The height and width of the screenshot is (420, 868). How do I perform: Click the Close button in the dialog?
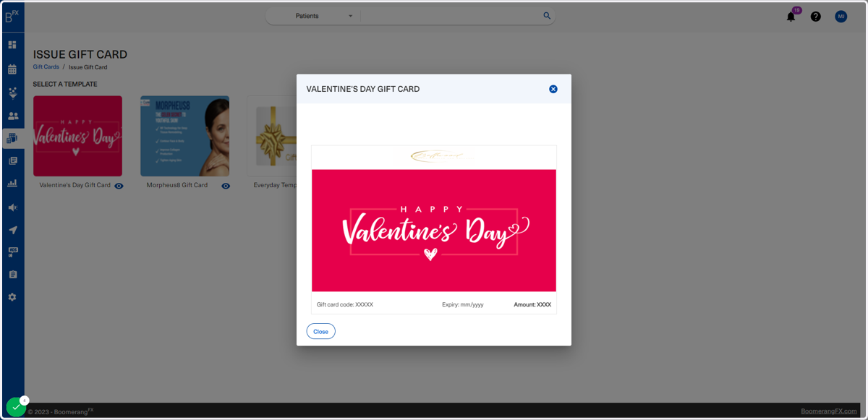click(x=320, y=331)
